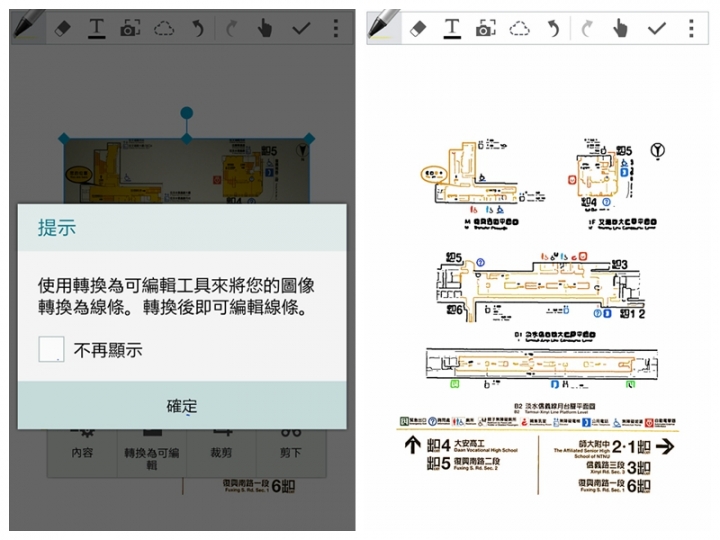Select the pen tool in left screenshot toolbar

[28, 27]
